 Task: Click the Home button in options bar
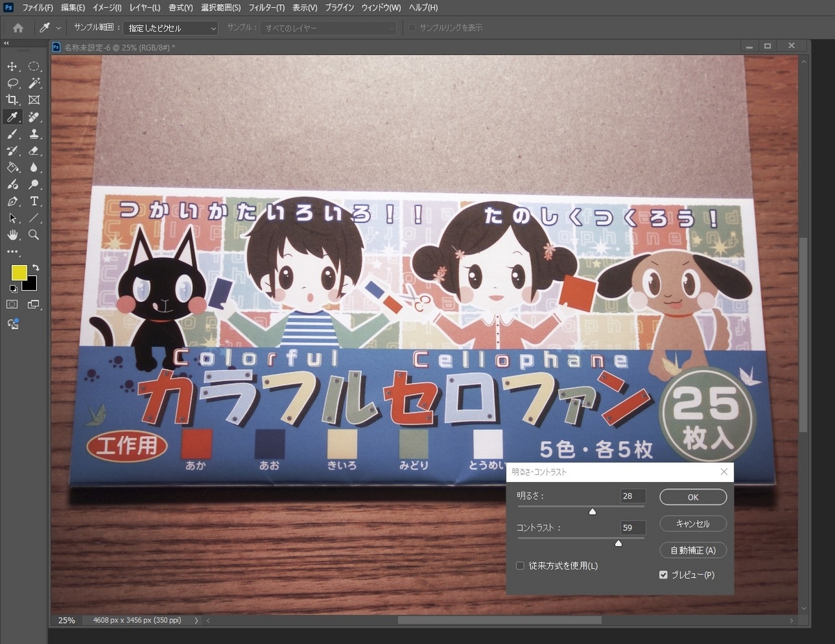[x=18, y=28]
